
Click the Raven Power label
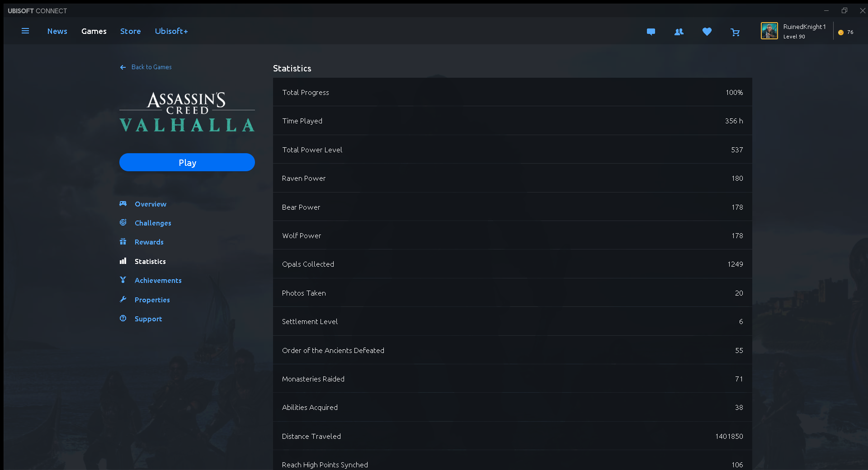304,179
